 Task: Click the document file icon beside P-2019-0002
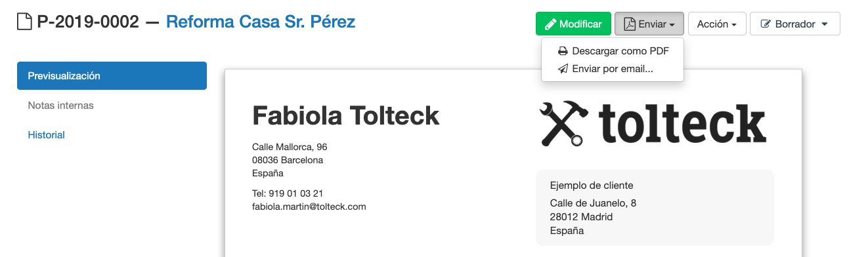(24, 22)
